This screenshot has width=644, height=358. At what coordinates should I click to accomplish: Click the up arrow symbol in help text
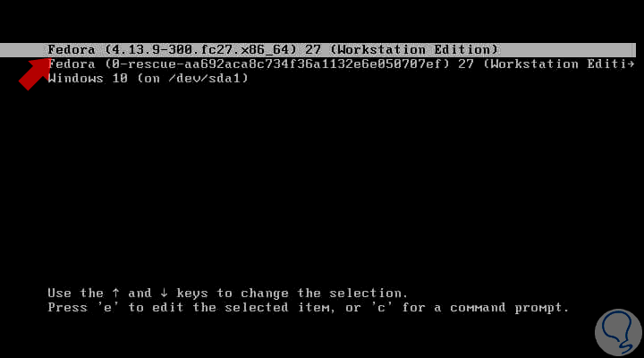click(115, 293)
